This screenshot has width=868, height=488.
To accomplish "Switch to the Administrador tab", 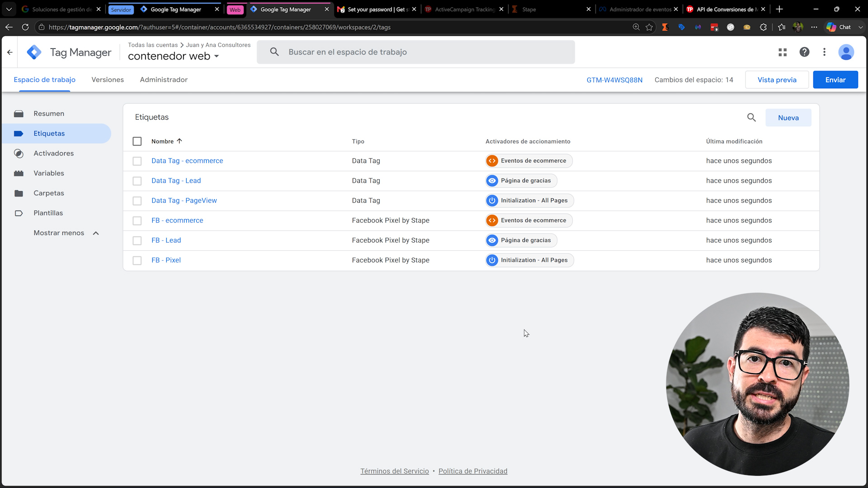I will pos(164,80).
